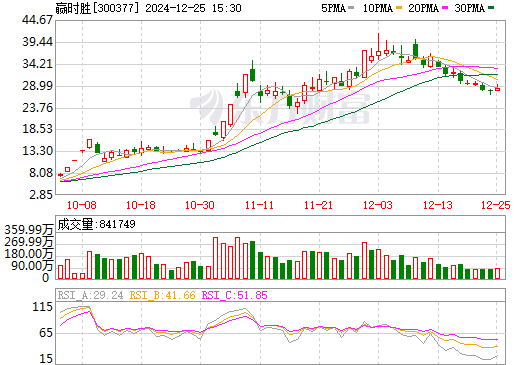Click the magenta 20PMA legend color marker
520x365 pixels.
(x=445, y=8)
